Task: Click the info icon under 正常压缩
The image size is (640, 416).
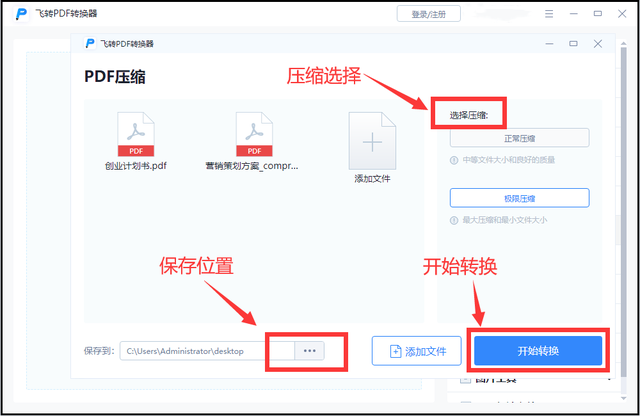Action: pyautogui.click(x=455, y=159)
